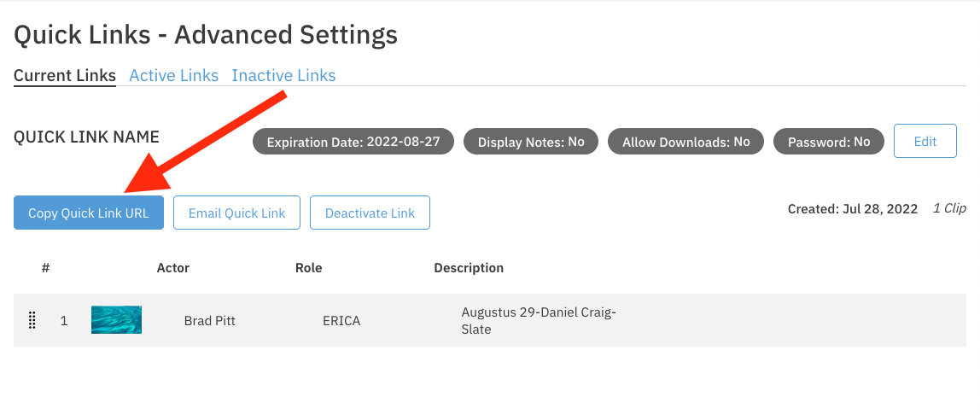Click the Augustus 29-Daniel Craig-Slate description

click(538, 321)
